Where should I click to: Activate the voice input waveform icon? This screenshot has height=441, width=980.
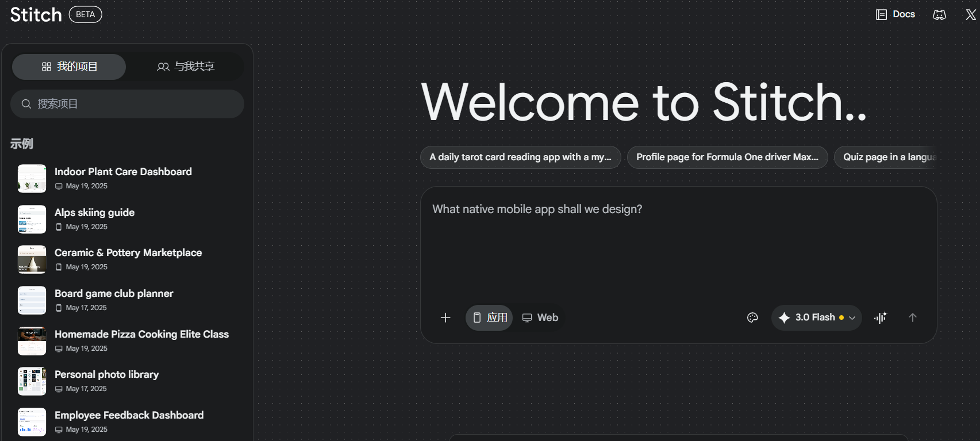(x=881, y=318)
